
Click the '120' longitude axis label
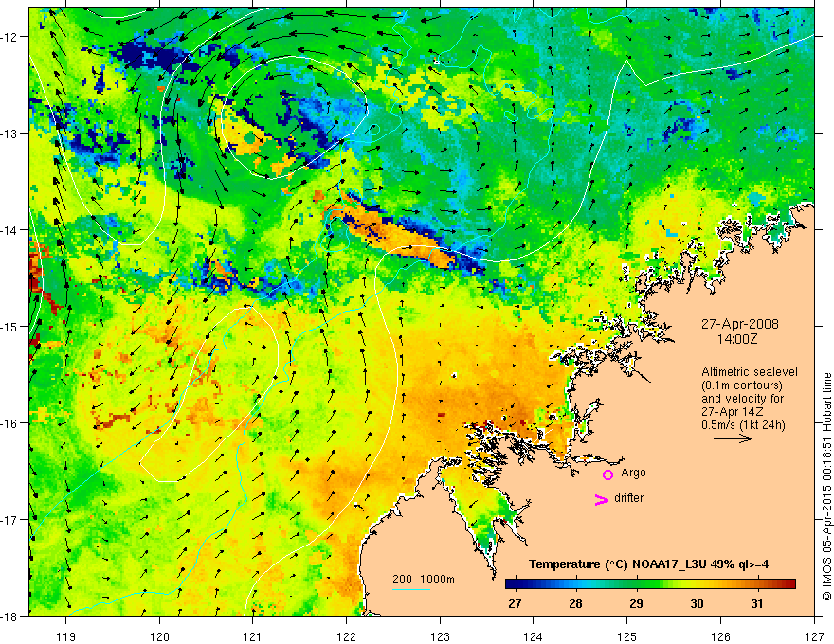(x=159, y=636)
